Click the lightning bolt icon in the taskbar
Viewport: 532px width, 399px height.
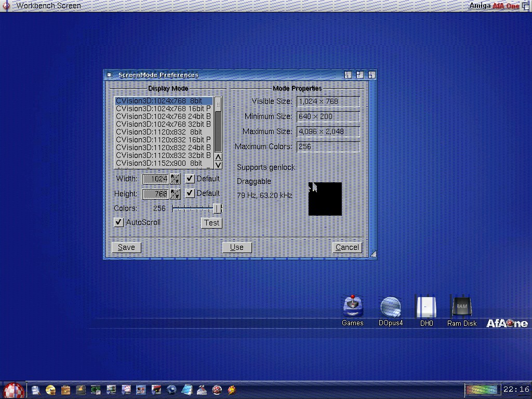[x=232, y=390]
